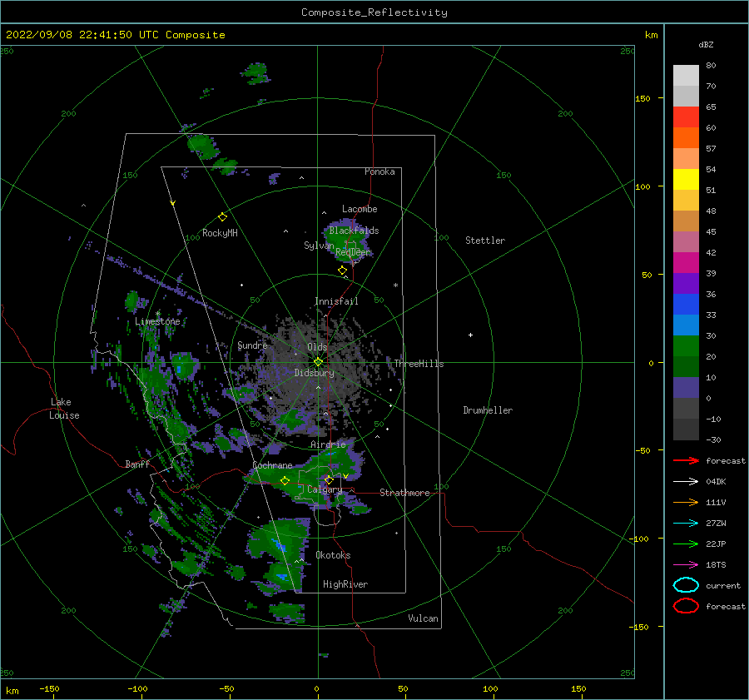Select the blue 33-36 dBZ color swatch
749x700 pixels.
686,305
